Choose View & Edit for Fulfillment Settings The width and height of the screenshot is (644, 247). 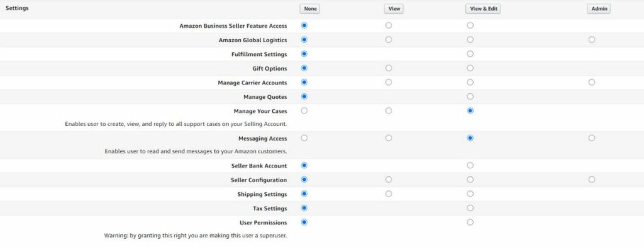(x=470, y=54)
